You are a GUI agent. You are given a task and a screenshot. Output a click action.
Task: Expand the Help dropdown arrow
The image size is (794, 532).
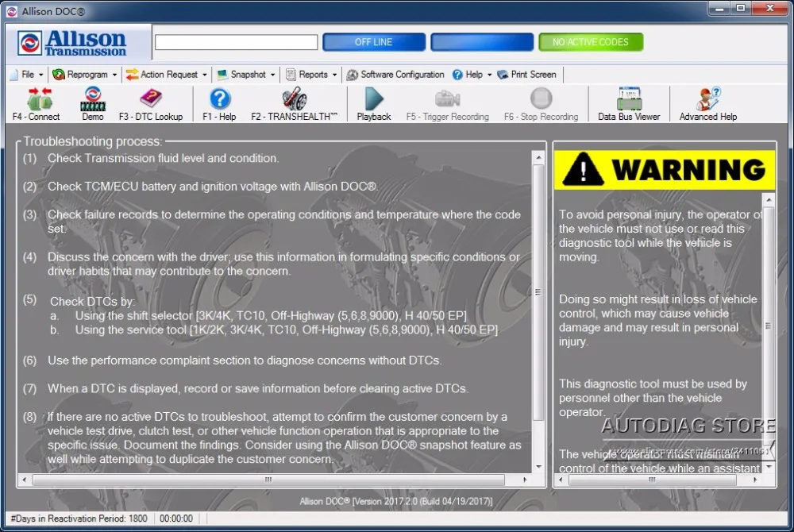tap(489, 75)
